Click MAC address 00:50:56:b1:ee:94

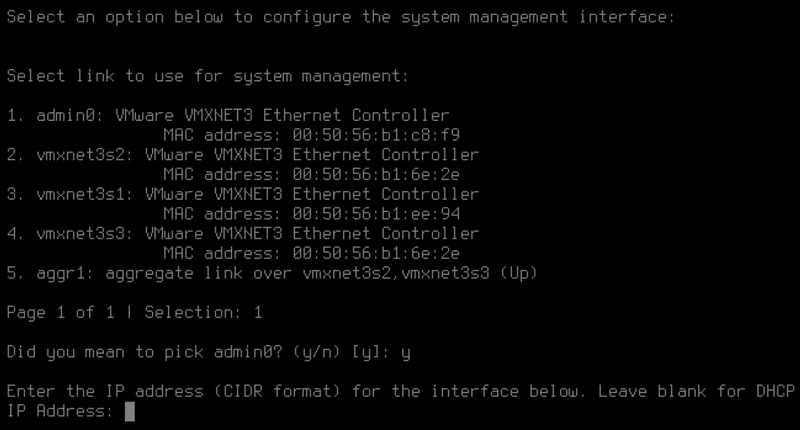376,214
